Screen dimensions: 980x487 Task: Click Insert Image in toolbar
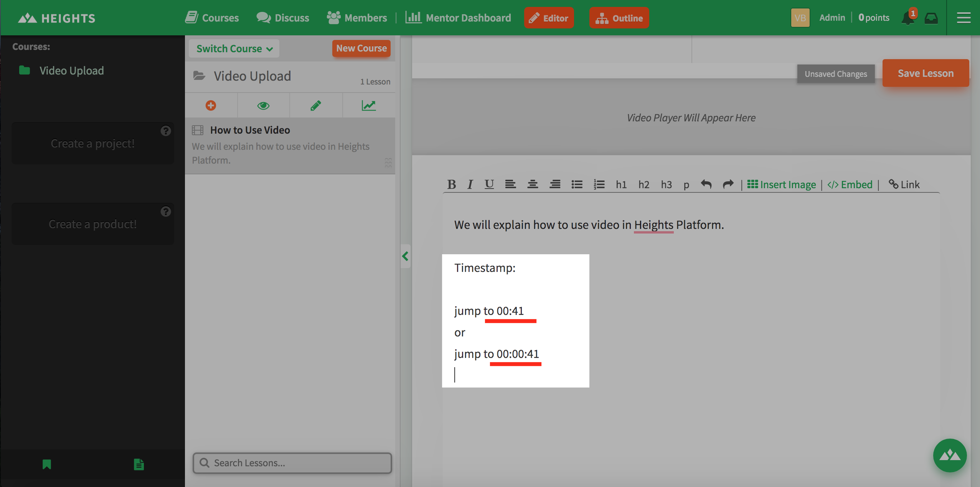pyautogui.click(x=782, y=185)
